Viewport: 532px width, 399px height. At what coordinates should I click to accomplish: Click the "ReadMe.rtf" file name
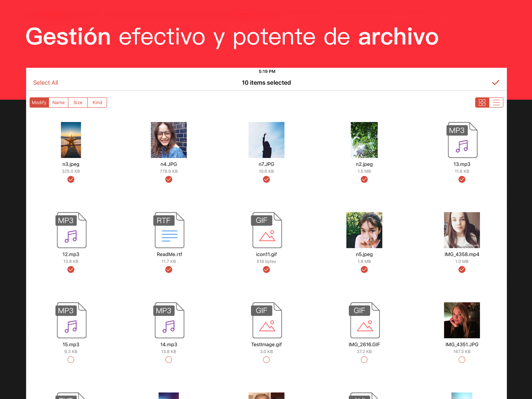170,254
